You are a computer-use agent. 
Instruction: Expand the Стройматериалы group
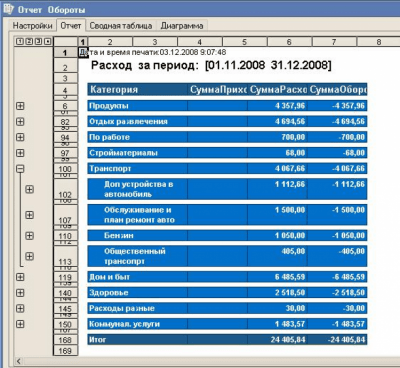(20, 153)
